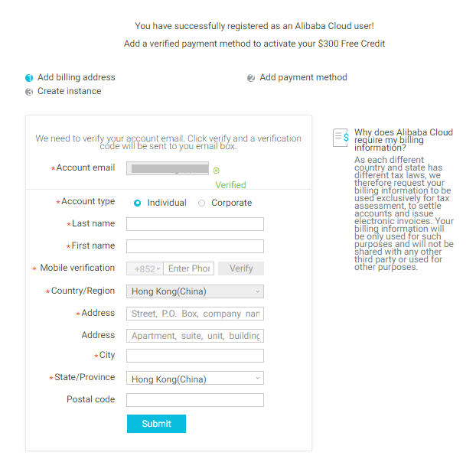This screenshot has width=476, height=462.
Task: Click the green Verified checkmark icon
Action: [x=217, y=170]
